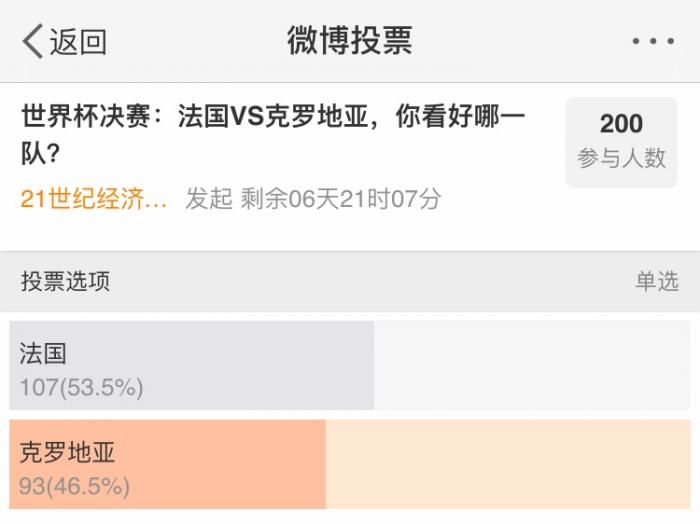Click the remaining time 剩余06天21时07分
Screen dimensions: 700x524
(x=340, y=199)
